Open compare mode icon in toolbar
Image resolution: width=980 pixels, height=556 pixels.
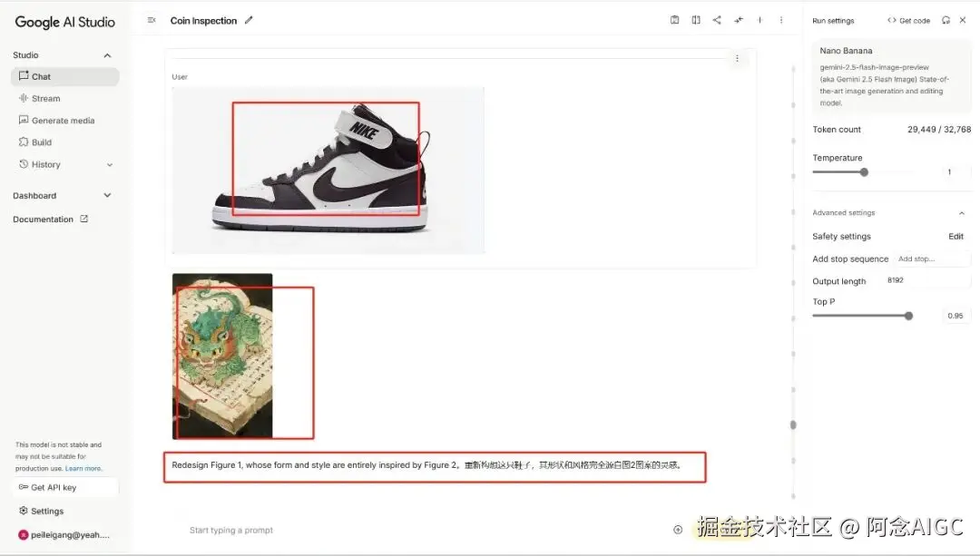(x=696, y=20)
